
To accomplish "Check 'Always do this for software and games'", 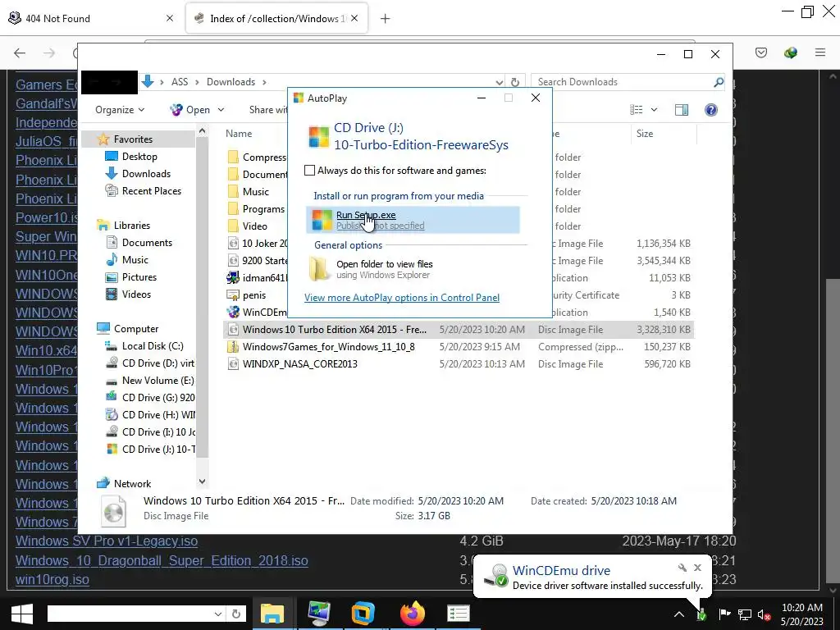I will point(309,171).
